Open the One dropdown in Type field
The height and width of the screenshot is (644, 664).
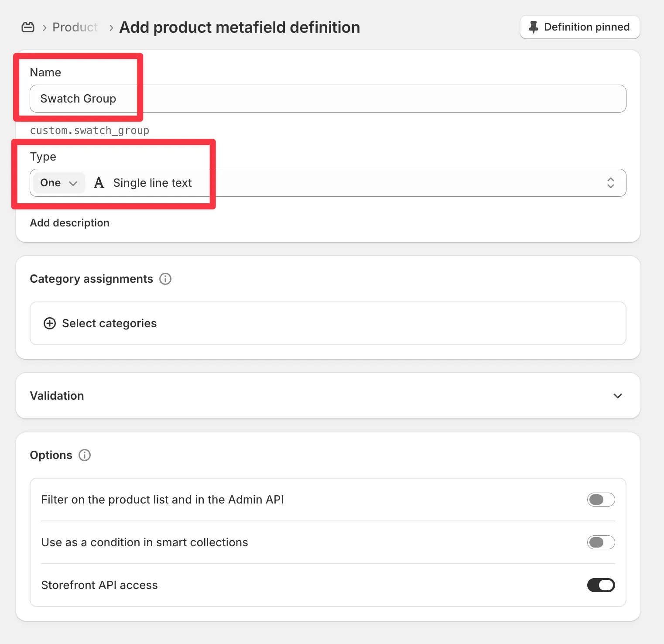(x=59, y=183)
